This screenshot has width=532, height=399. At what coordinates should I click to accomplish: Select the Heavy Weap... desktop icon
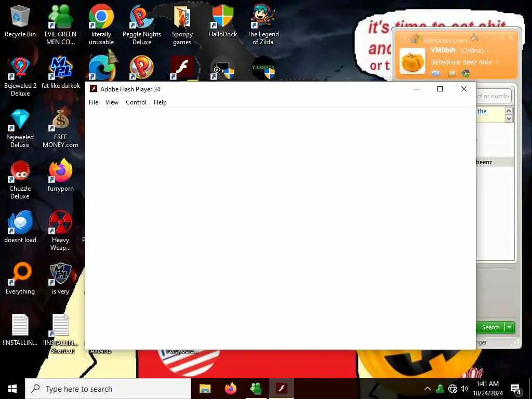(x=60, y=231)
